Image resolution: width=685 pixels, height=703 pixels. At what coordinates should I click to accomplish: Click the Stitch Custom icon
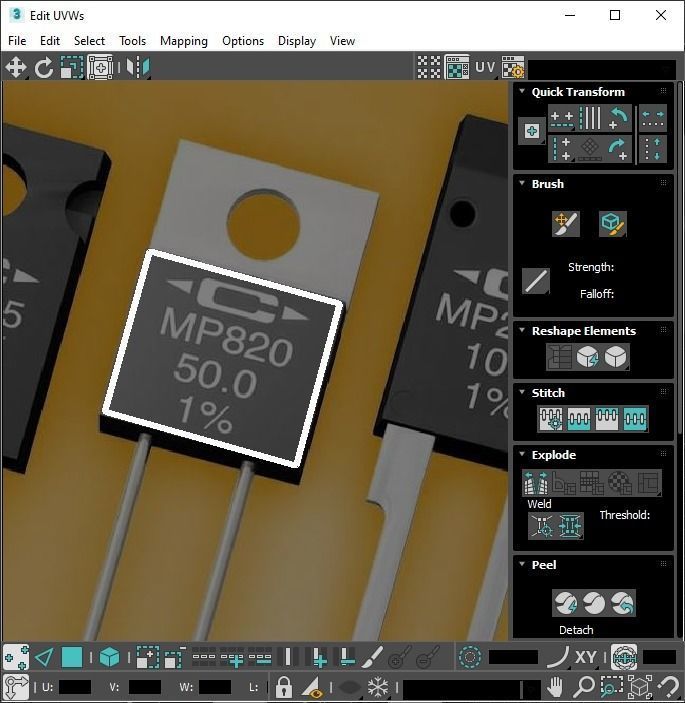click(x=635, y=419)
